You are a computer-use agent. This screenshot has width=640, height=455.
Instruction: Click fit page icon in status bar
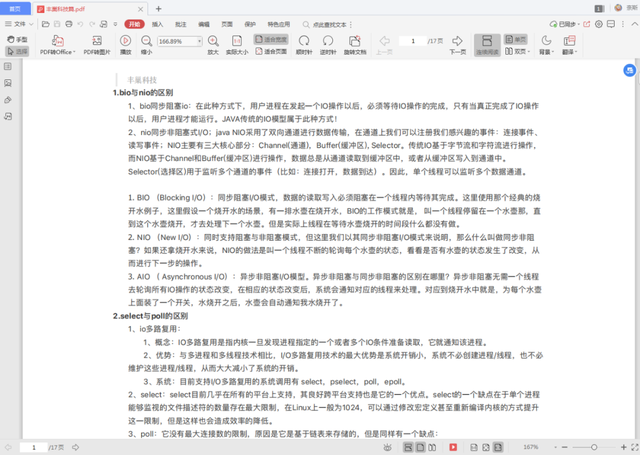click(x=486, y=447)
